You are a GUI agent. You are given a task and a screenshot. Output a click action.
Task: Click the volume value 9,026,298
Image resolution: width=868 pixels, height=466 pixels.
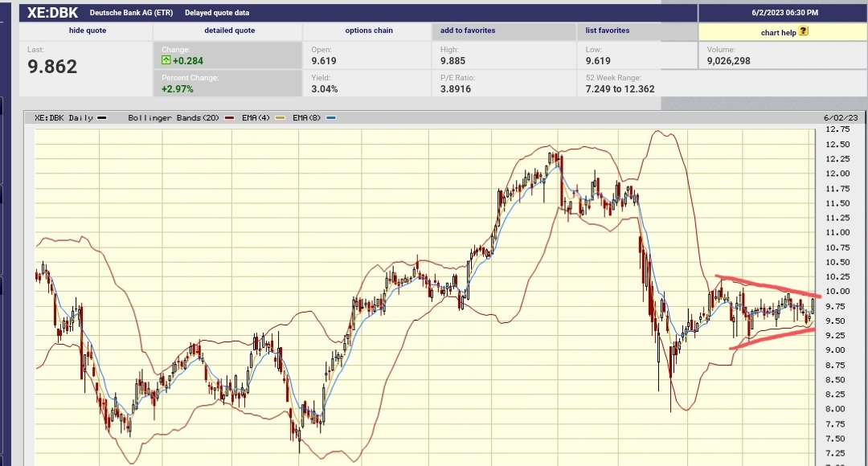[728, 61]
